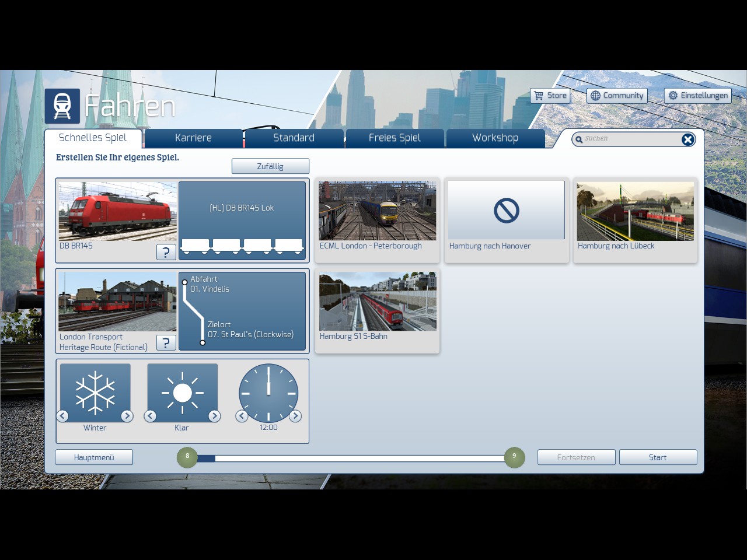Screen dimensions: 747x560
Task: Click the Start button
Action: [658, 457]
